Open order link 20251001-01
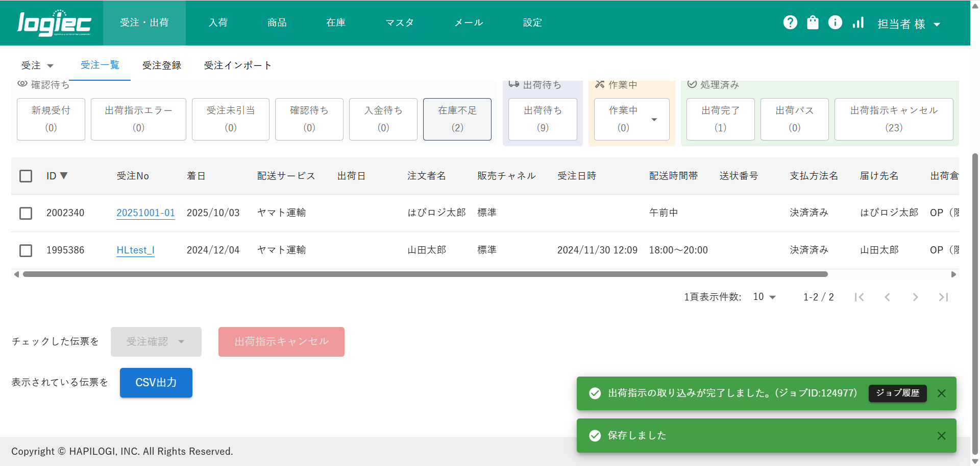This screenshot has width=980, height=466. tap(145, 213)
